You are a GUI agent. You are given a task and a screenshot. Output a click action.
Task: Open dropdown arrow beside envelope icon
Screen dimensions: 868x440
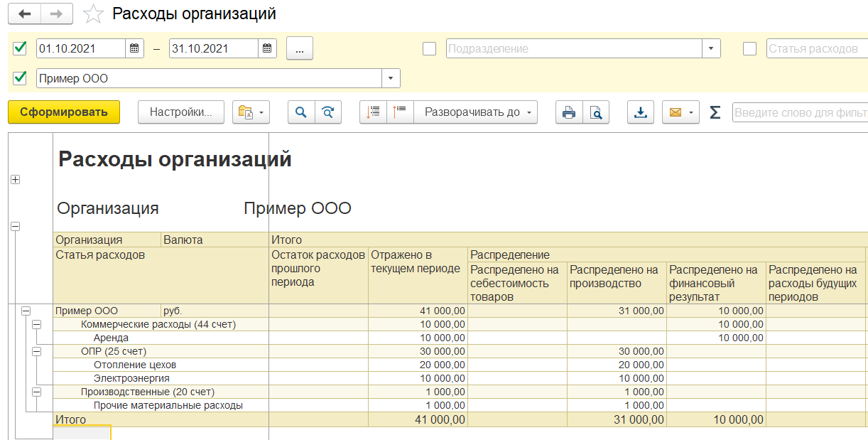(x=691, y=112)
